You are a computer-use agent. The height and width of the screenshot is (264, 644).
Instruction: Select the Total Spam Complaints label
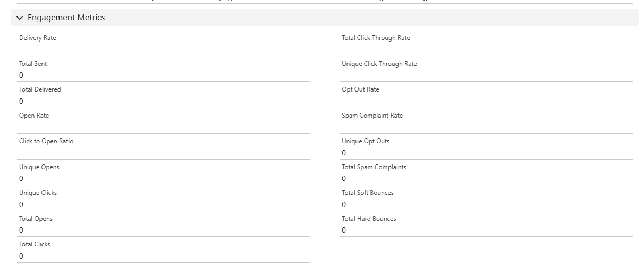[374, 167]
